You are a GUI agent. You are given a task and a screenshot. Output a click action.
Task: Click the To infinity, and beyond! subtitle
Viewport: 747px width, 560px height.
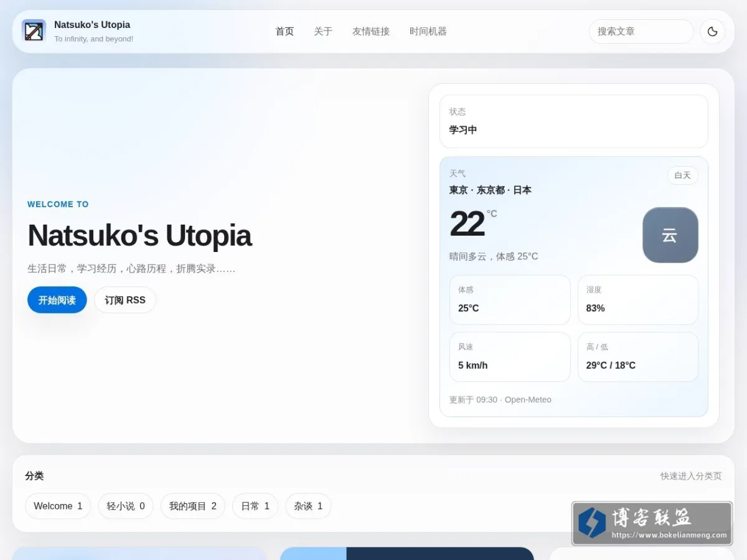pos(93,39)
